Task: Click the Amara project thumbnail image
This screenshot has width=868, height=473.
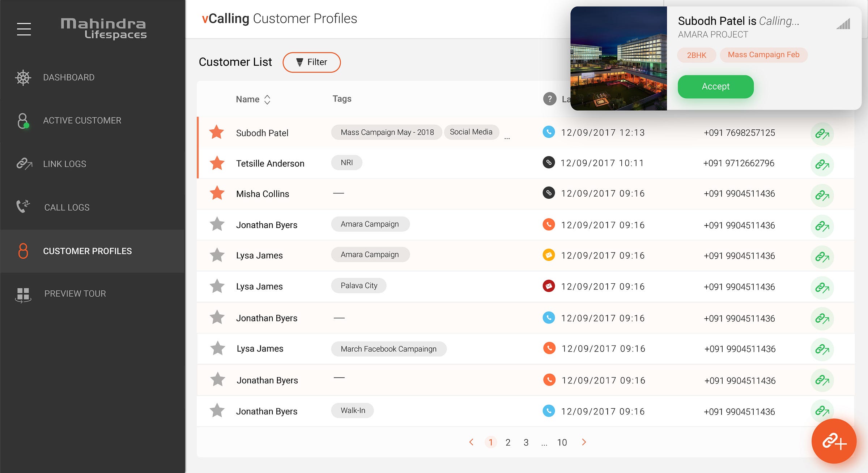Action: [618, 59]
